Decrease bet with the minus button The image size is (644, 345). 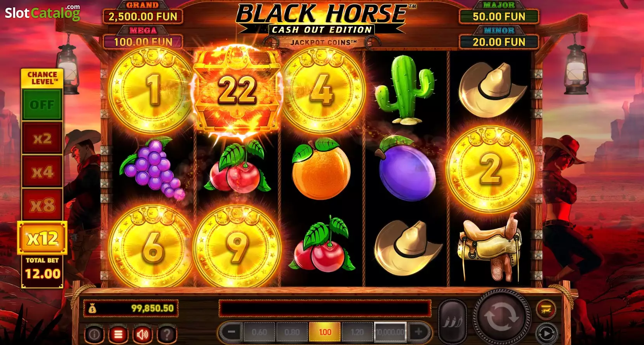[x=231, y=332]
